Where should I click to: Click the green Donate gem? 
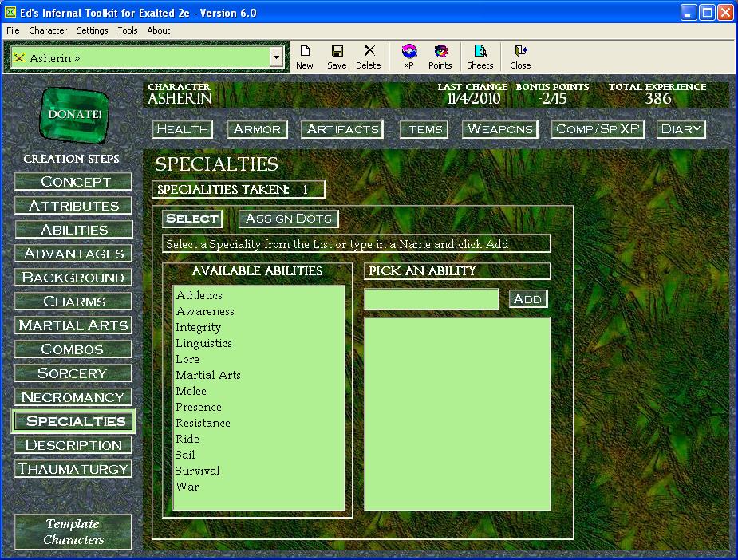pyautogui.click(x=74, y=114)
